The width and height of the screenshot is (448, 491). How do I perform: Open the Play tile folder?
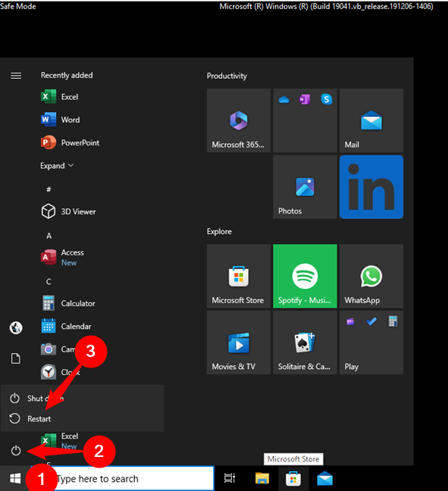[371, 342]
